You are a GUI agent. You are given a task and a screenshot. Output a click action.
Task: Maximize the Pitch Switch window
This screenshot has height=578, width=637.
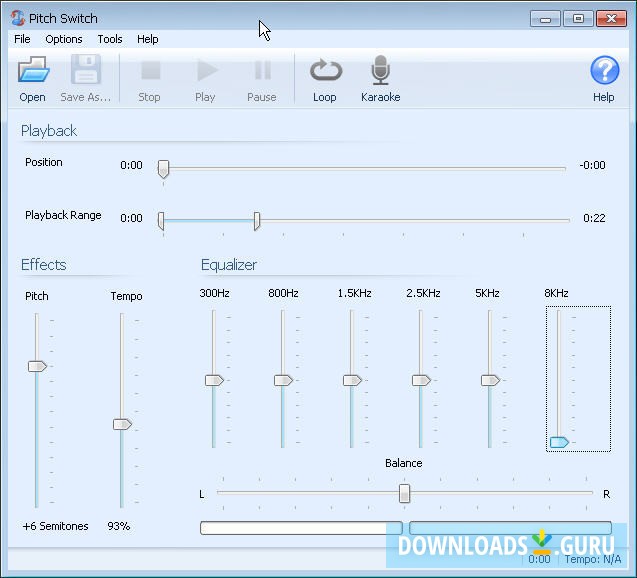point(578,19)
